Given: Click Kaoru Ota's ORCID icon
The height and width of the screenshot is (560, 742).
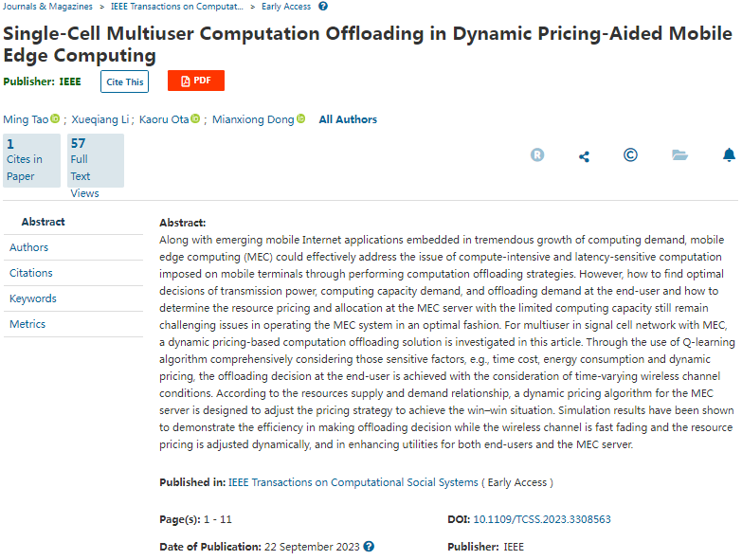Looking at the screenshot, I should point(195,119).
